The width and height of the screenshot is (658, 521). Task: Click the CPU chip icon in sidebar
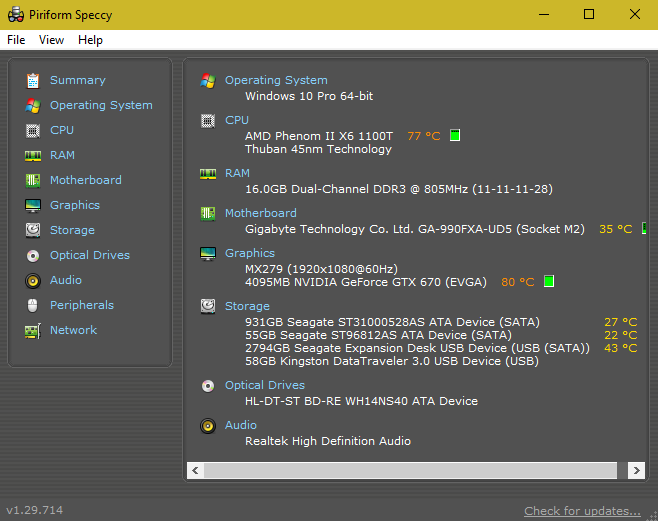pos(33,130)
